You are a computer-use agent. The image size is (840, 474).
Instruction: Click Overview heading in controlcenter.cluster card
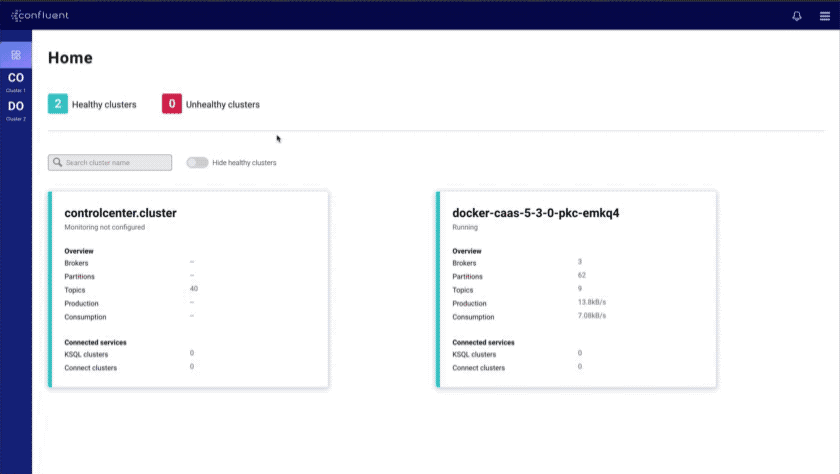(x=79, y=251)
